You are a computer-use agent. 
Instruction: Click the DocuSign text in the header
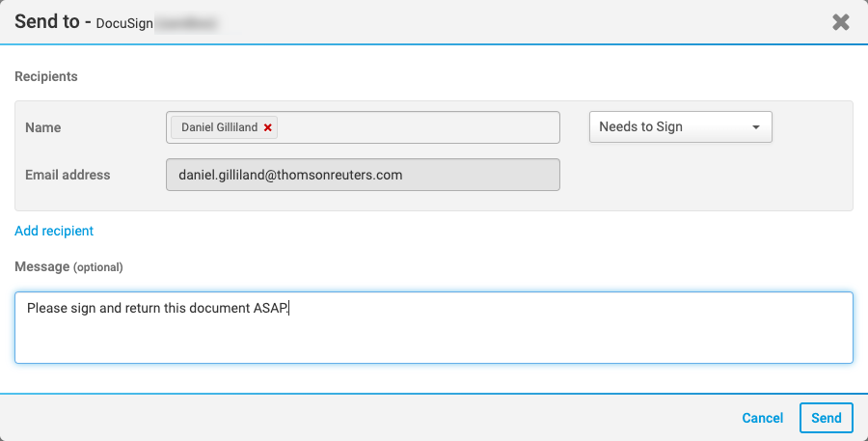tap(125, 23)
